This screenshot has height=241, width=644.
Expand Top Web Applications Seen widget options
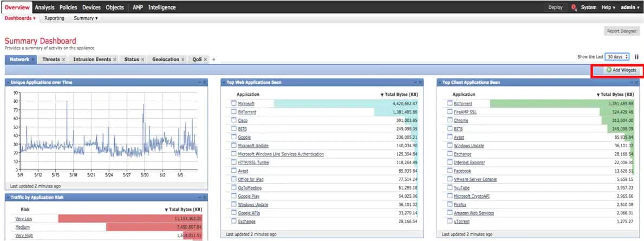(224, 82)
